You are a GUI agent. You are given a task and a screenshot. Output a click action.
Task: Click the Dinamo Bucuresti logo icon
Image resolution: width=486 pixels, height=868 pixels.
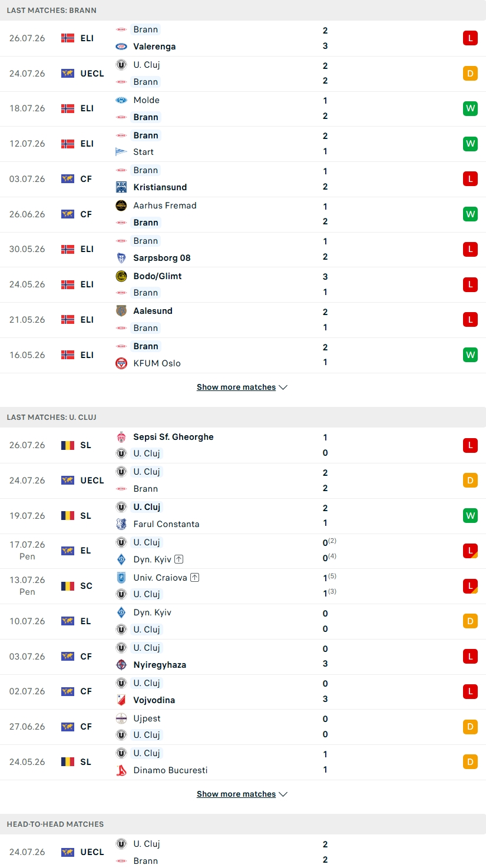click(x=121, y=770)
